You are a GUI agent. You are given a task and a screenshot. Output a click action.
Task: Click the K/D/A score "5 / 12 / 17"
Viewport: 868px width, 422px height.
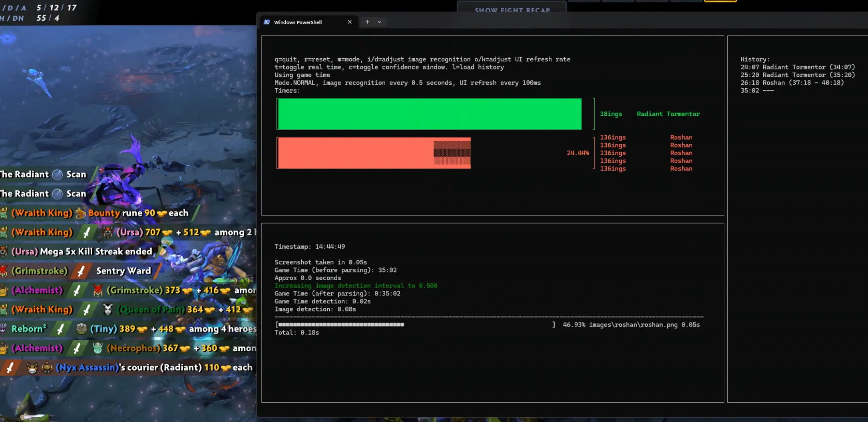coord(56,8)
